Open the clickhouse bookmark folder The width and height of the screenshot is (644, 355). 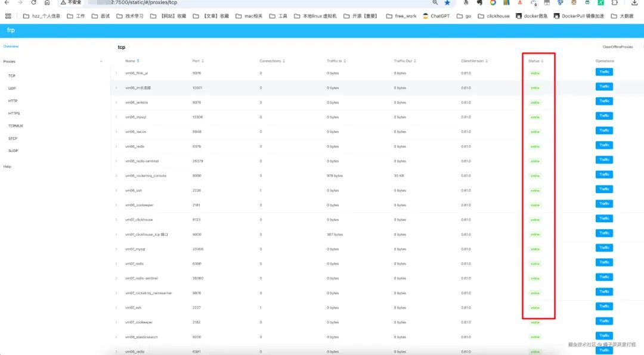pos(493,16)
